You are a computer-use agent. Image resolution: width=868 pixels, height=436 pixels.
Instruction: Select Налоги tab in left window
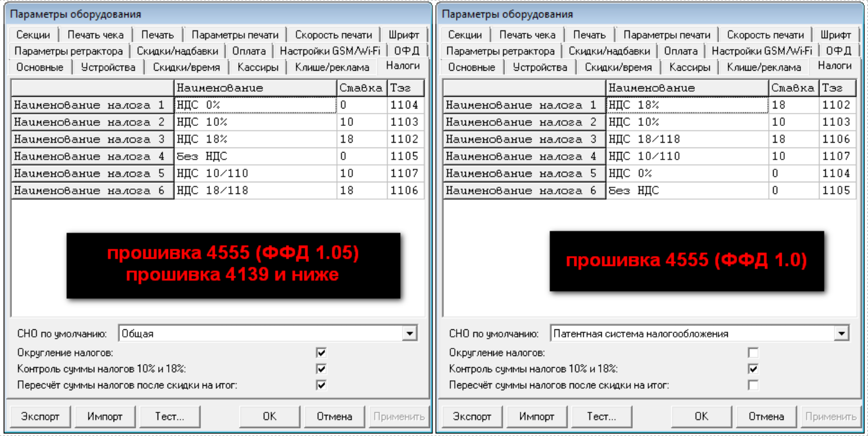click(x=403, y=65)
